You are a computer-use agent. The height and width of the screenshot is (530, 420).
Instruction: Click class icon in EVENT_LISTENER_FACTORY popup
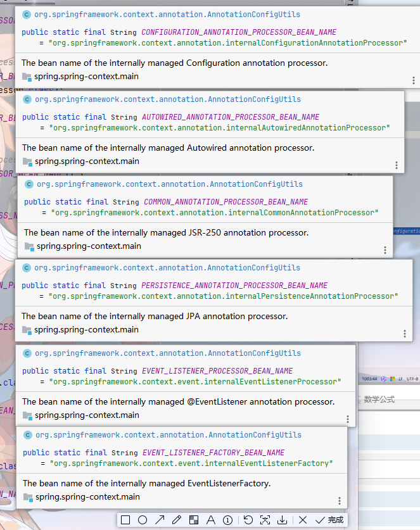(x=28, y=435)
